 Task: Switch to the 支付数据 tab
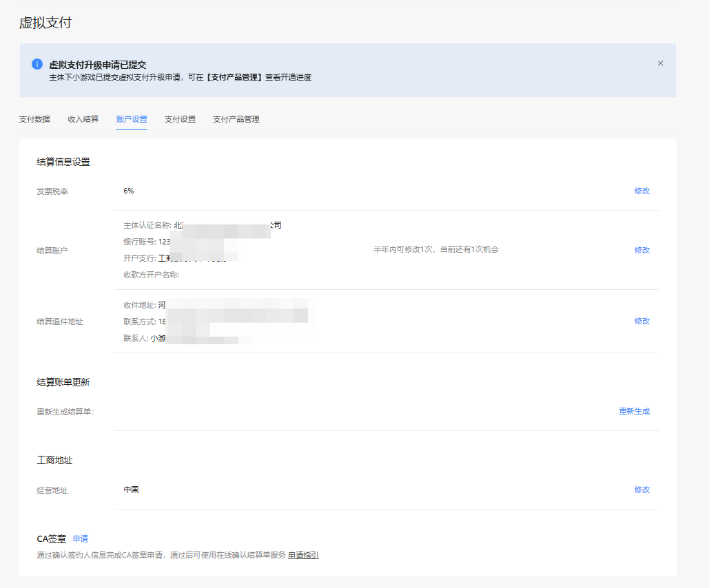(x=34, y=119)
